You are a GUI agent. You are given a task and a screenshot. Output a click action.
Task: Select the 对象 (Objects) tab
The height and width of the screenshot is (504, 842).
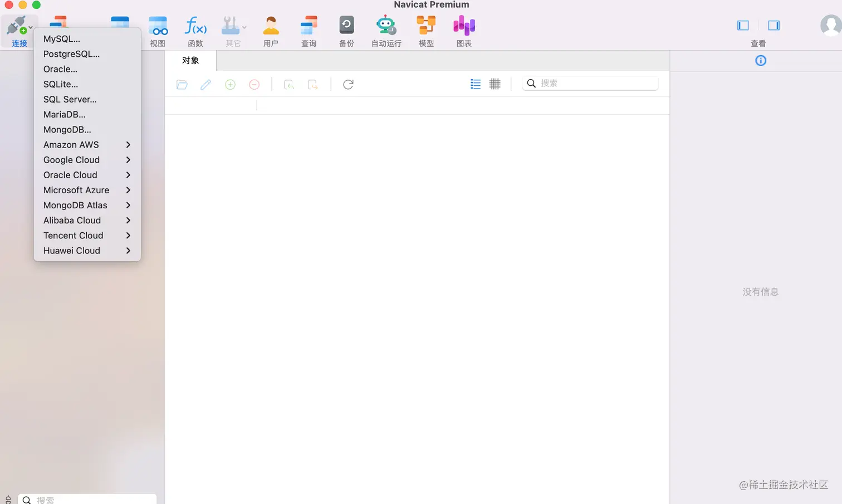(x=190, y=60)
